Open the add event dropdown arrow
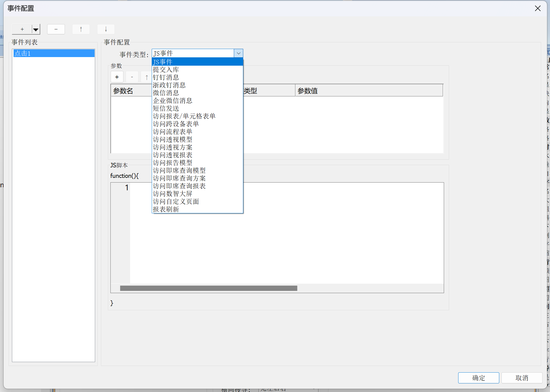This screenshot has height=392, width=550. (36, 29)
